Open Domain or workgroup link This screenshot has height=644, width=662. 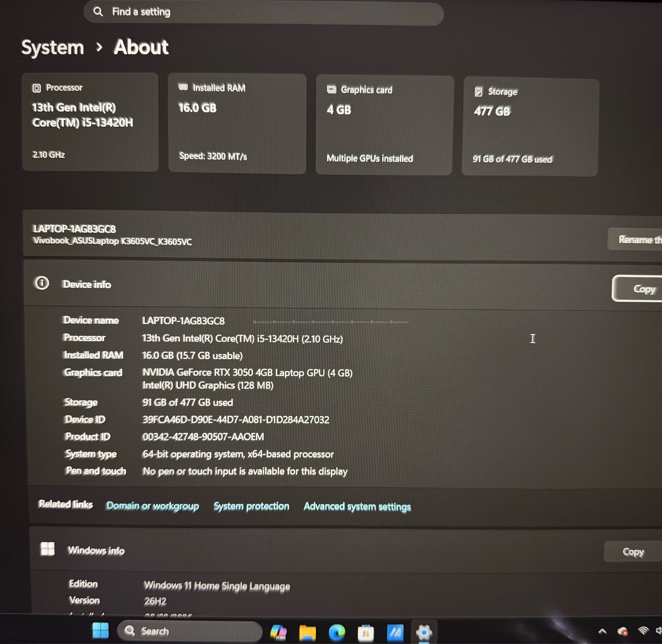coord(152,506)
